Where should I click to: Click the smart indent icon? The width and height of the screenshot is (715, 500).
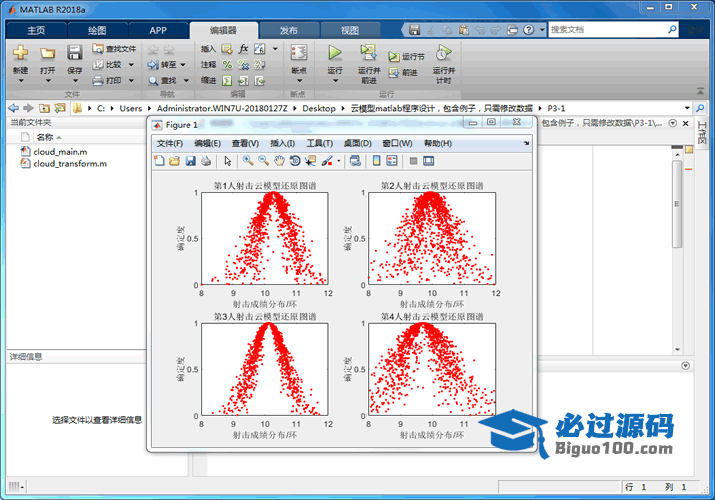pyautogui.click(x=227, y=81)
